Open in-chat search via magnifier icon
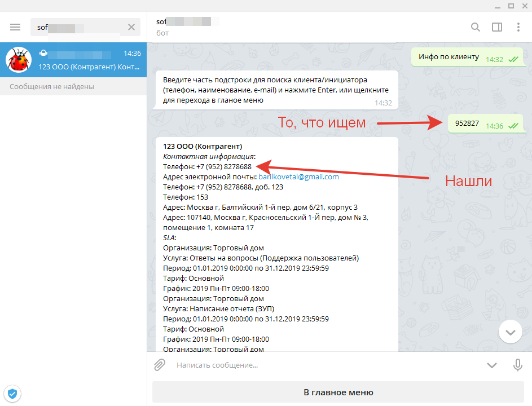The image size is (532, 406). point(475,27)
